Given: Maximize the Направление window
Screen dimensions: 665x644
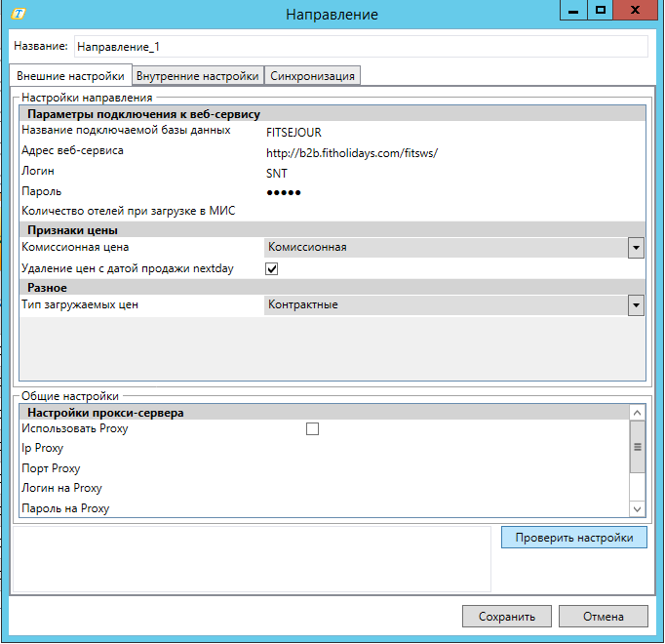Looking at the screenshot, I should click(602, 10).
